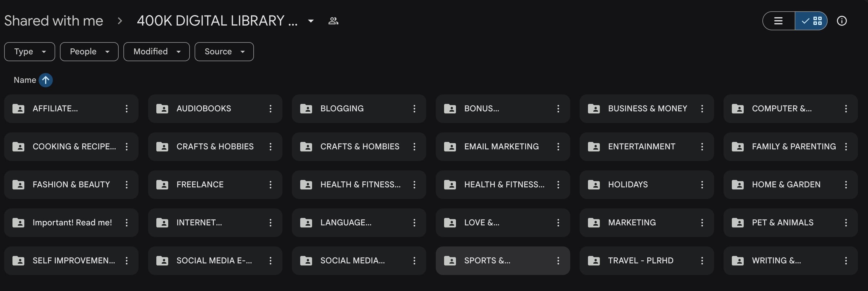Select the BLOGGING folder name
868x291 pixels.
tap(342, 109)
